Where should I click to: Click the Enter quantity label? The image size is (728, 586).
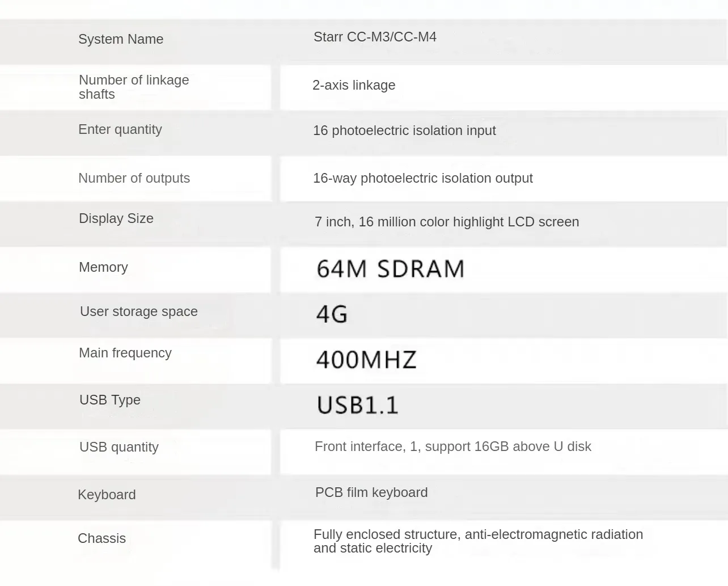click(120, 129)
